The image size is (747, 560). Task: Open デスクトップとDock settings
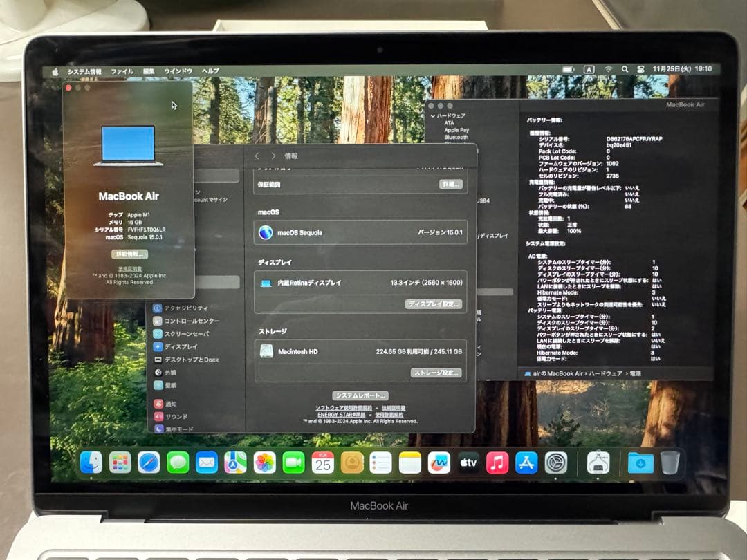(185, 360)
